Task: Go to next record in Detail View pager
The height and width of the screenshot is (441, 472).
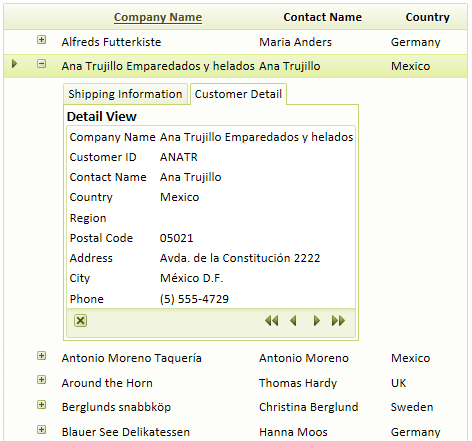Action: 317,321
